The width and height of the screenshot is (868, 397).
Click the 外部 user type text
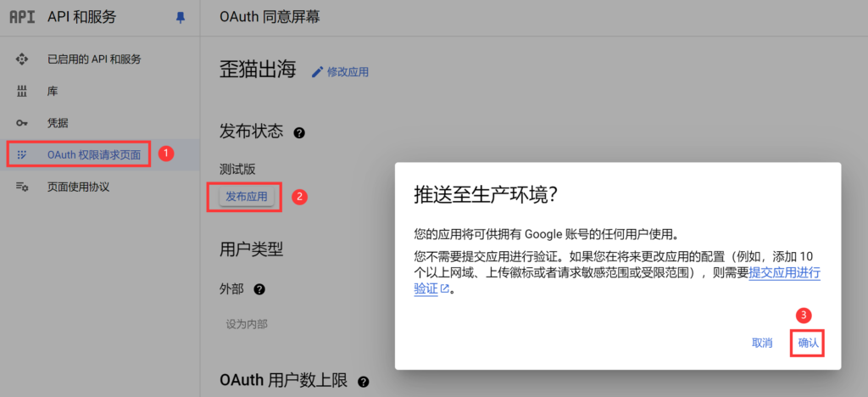(231, 289)
